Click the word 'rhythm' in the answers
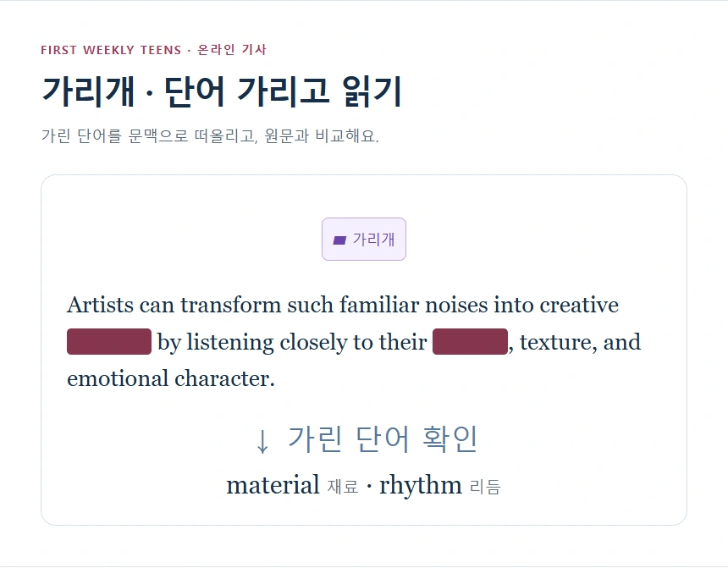The image size is (728, 568). pyautogui.click(x=420, y=485)
